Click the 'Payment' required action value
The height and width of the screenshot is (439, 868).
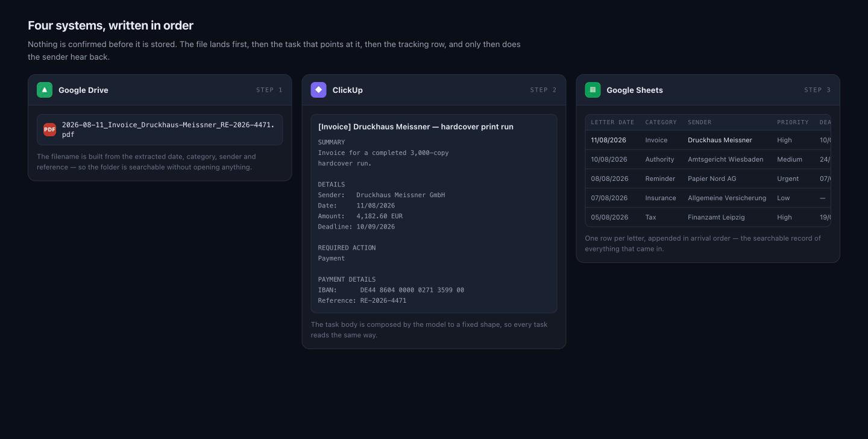[332, 258]
